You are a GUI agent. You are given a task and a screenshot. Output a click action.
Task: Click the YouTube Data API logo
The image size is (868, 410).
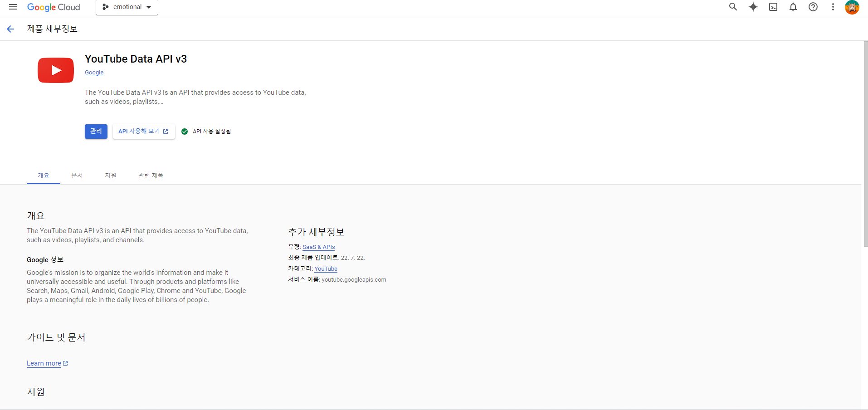pos(56,70)
